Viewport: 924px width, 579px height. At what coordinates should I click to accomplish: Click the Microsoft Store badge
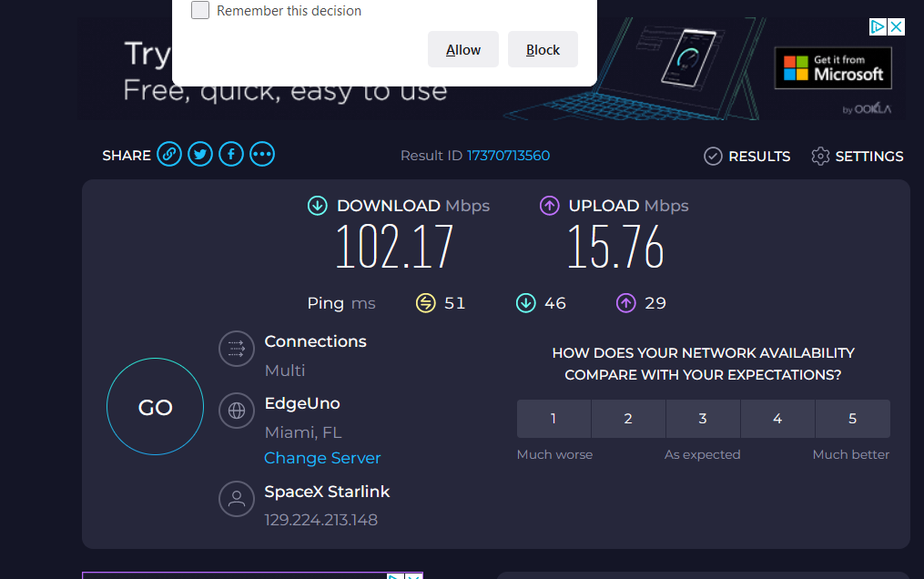833,67
